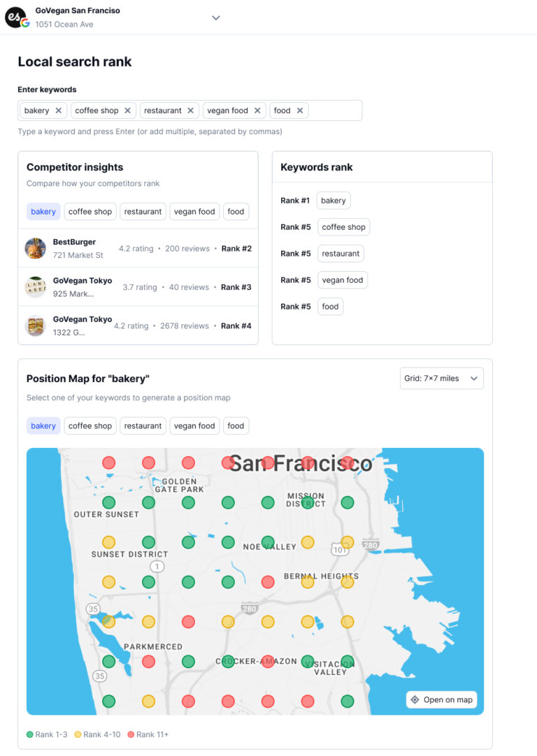The height and width of the screenshot is (756, 537).
Task: Click the Open on map button
Action: (x=441, y=699)
